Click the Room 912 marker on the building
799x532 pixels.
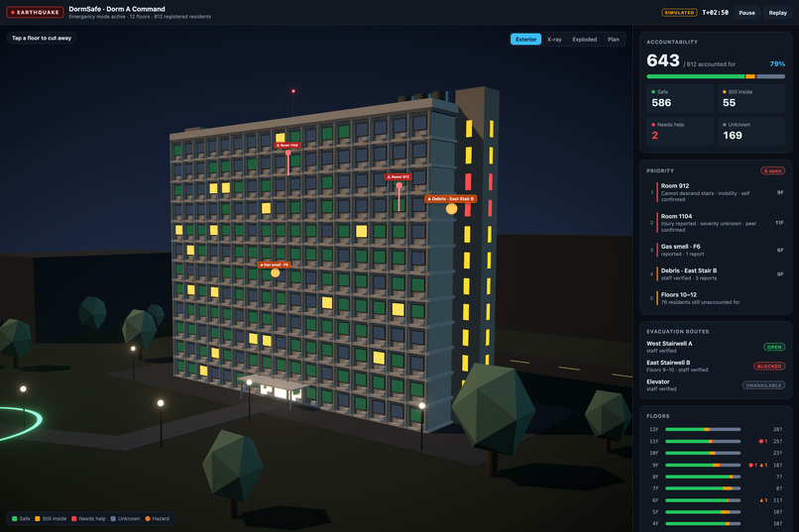(x=398, y=176)
